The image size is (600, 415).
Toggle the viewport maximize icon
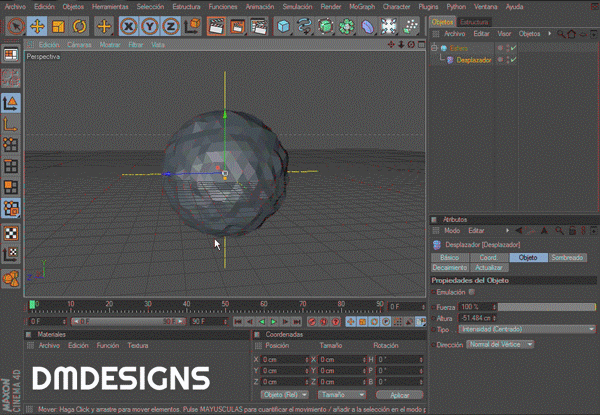(421, 45)
